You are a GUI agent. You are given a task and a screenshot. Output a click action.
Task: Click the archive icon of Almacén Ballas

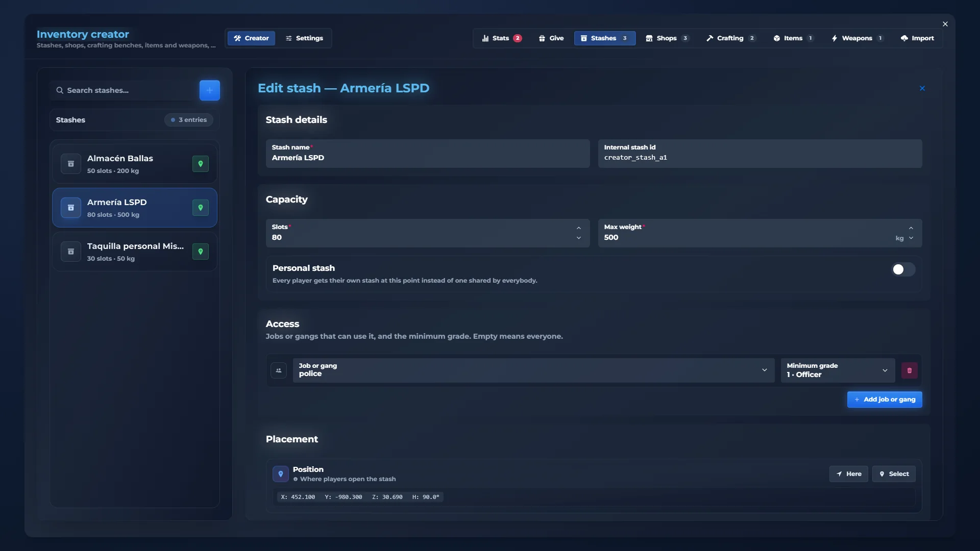[x=71, y=164]
